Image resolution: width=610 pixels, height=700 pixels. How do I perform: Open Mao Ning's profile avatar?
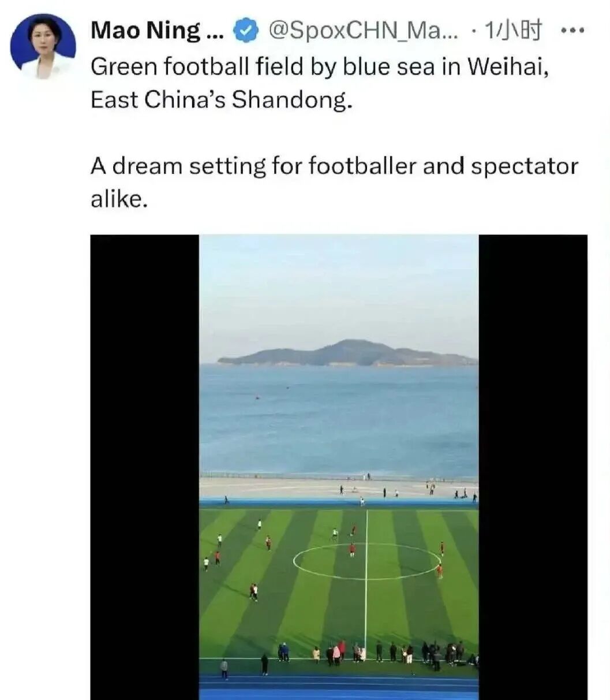[x=43, y=46]
